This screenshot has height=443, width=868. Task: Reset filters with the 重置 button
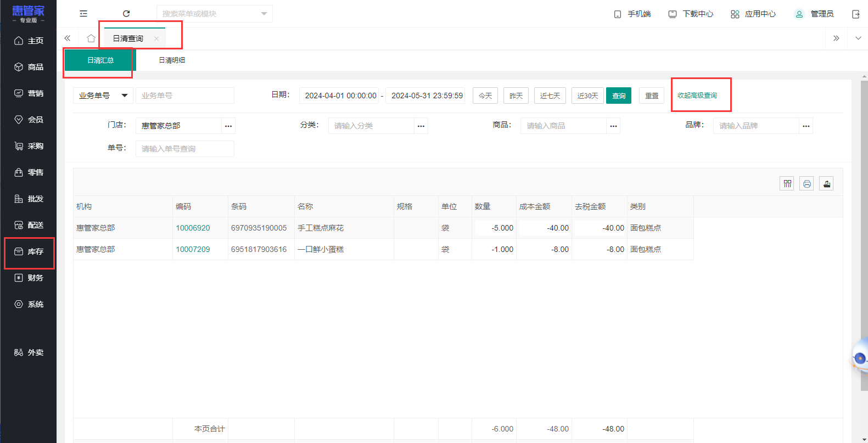coord(652,96)
